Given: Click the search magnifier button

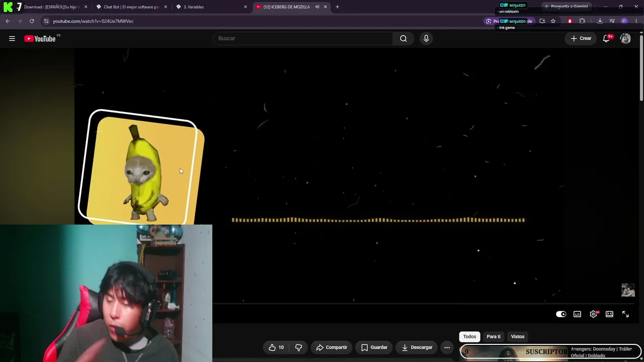Looking at the screenshot, I should (404, 38).
